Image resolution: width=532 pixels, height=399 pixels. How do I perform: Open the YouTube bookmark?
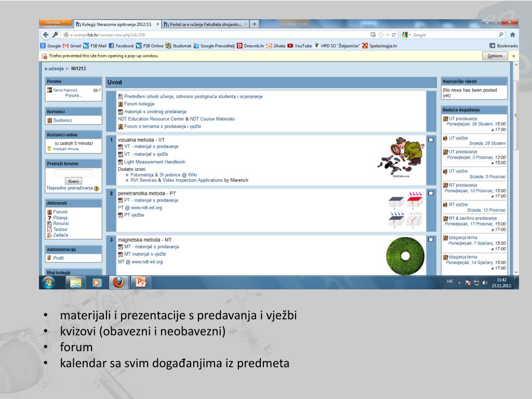pyautogui.click(x=300, y=46)
